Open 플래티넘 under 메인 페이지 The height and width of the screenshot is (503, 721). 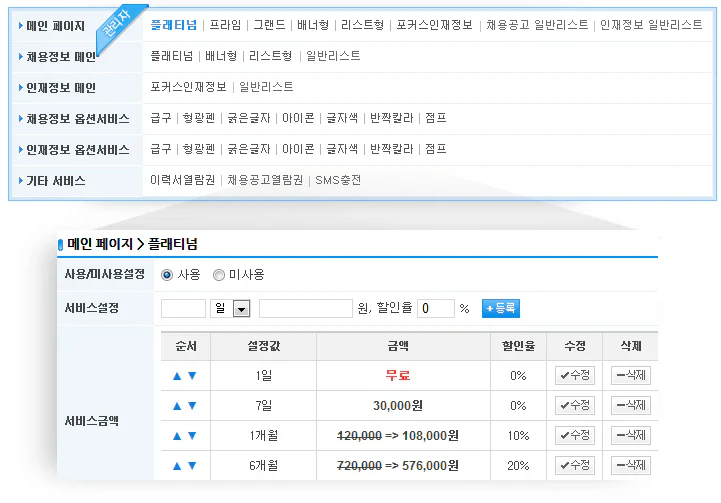[x=174, y=25]
